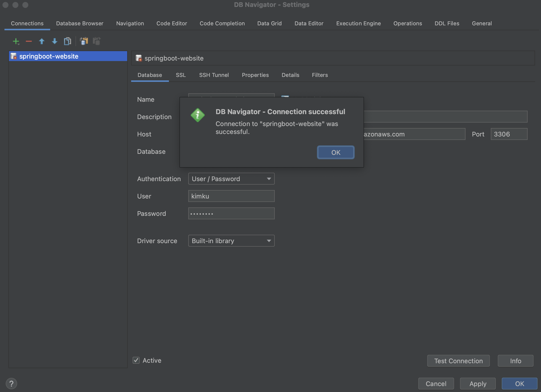This screenshot has height=392, width=541.
Task: Click the Cancel button
Action: tap(436, 384)
